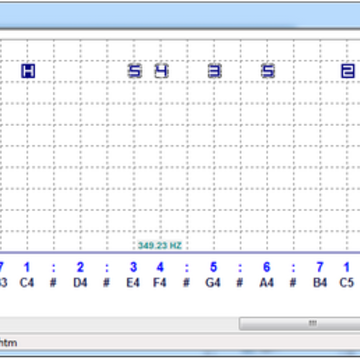Image resolution: width=360 pixels, height=360 pixels.
Task: Click the E4 note label
Action: point(133,283)
